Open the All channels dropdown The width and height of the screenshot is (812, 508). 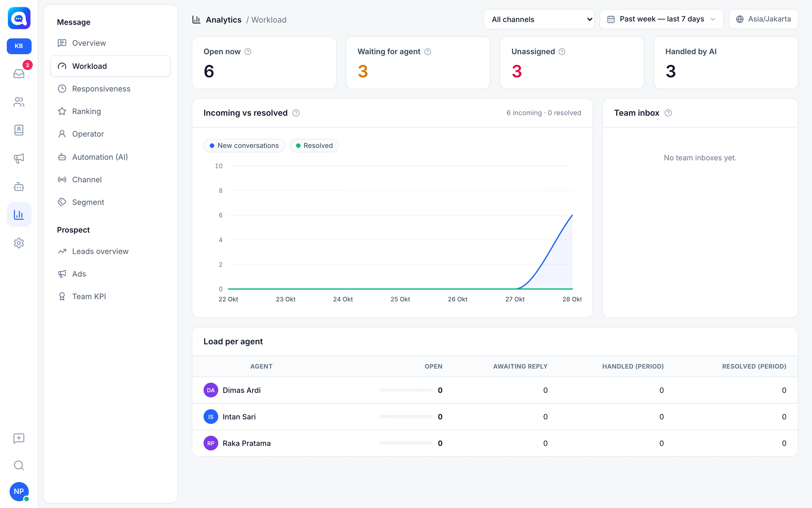[539, 19]
